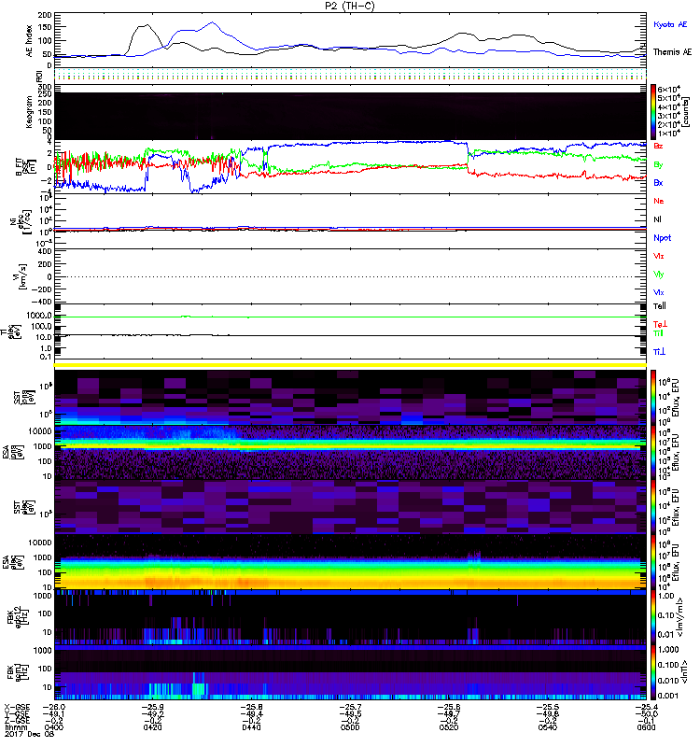Click the Keogram axis label
700x747 pixels.
[x=29, y=111]
